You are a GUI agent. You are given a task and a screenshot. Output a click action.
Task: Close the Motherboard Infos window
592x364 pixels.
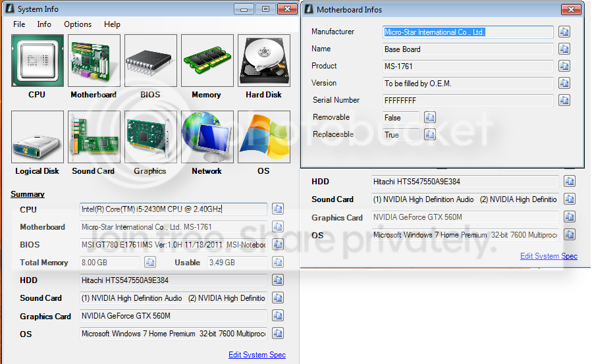click(571, 9)
